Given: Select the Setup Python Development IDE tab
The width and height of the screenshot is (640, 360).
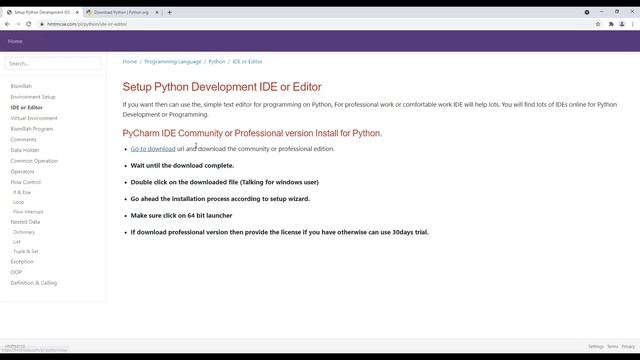Looking at the screenshot, I should (42, 13).
